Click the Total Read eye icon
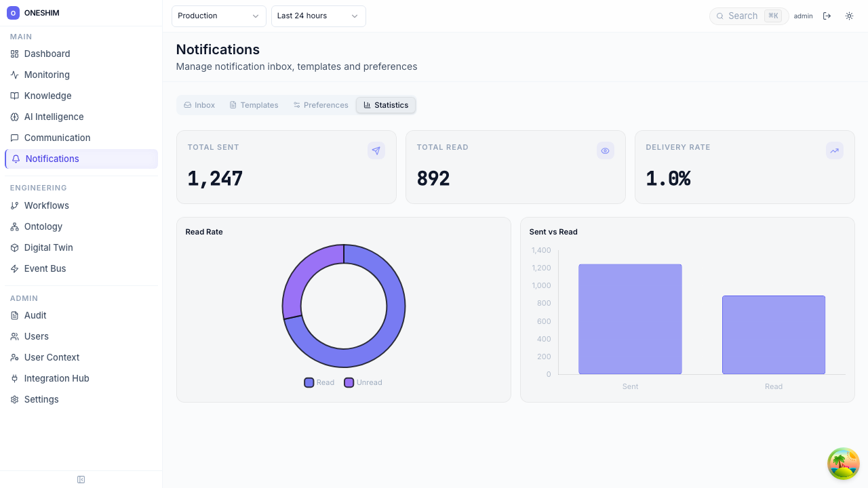868x488 pixels. (605, 151)
